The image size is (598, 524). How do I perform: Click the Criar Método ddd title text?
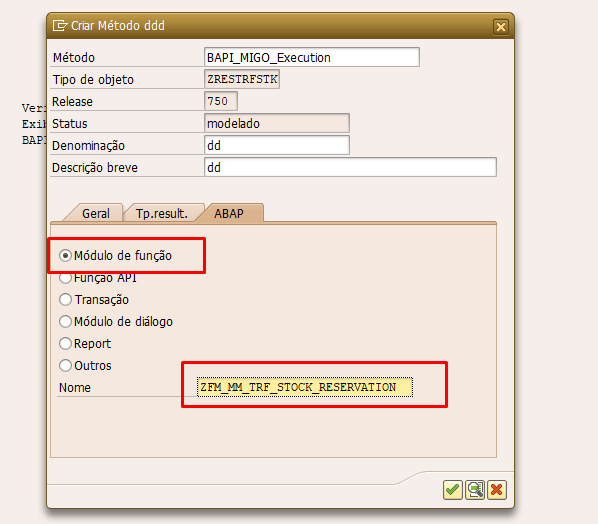pyautogui.click(x=118, y=26)
